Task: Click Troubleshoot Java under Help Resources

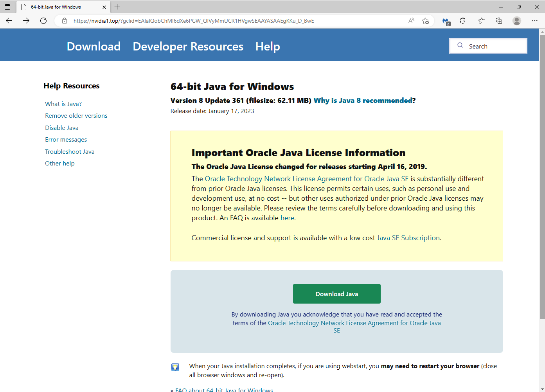Action: [x=70, y=151]
